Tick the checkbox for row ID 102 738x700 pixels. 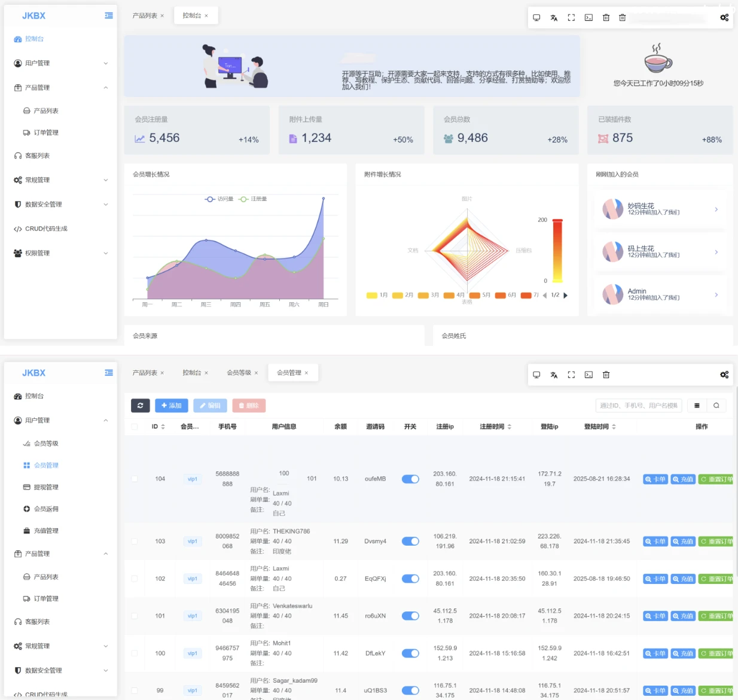(x=135, y=579)
